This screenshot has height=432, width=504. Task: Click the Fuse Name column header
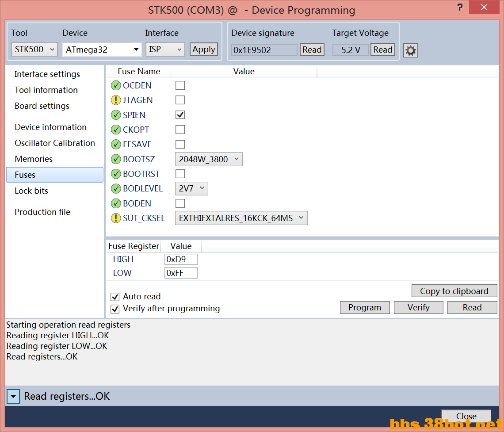[x=139, y=72]
